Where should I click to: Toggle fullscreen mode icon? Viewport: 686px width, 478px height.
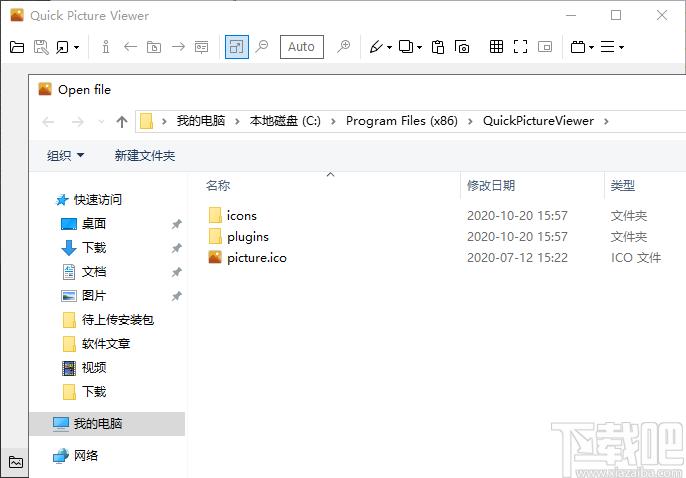click(520, 46)
